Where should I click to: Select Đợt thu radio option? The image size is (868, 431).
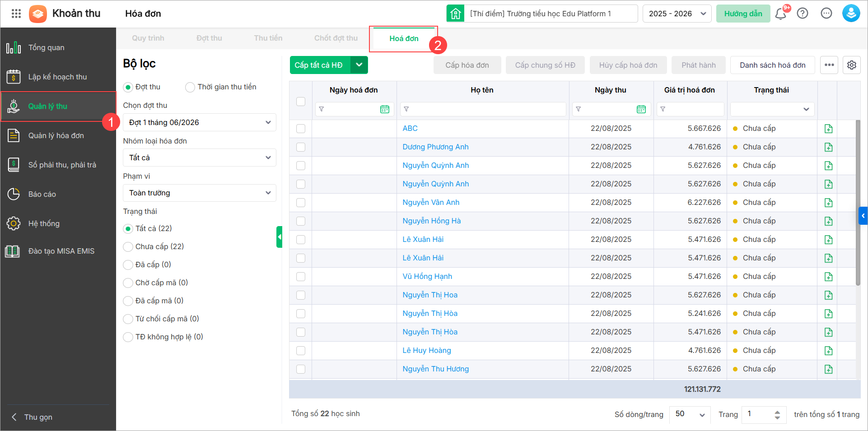point(128,87)
